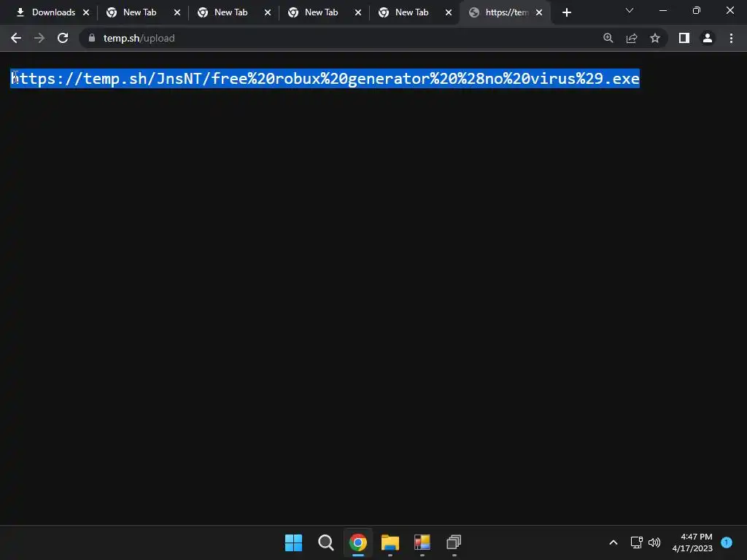Show hidden system tray icons

click(614, 542)
